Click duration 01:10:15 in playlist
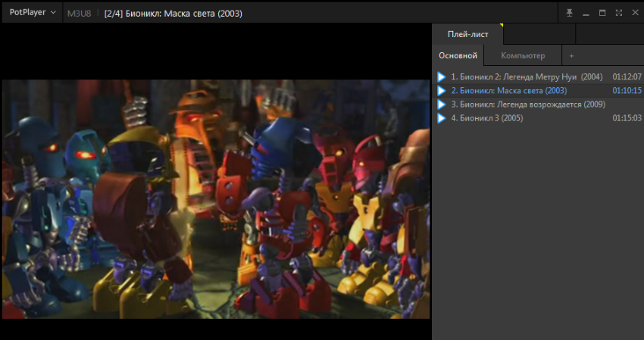This screenshot has width=644, height=340. (627, 90)
